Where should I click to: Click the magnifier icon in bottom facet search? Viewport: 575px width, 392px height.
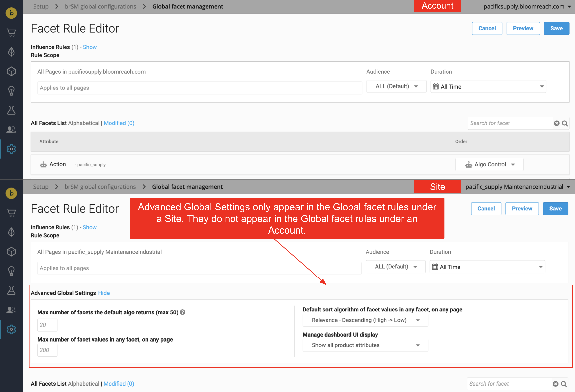tap(564, 384)
